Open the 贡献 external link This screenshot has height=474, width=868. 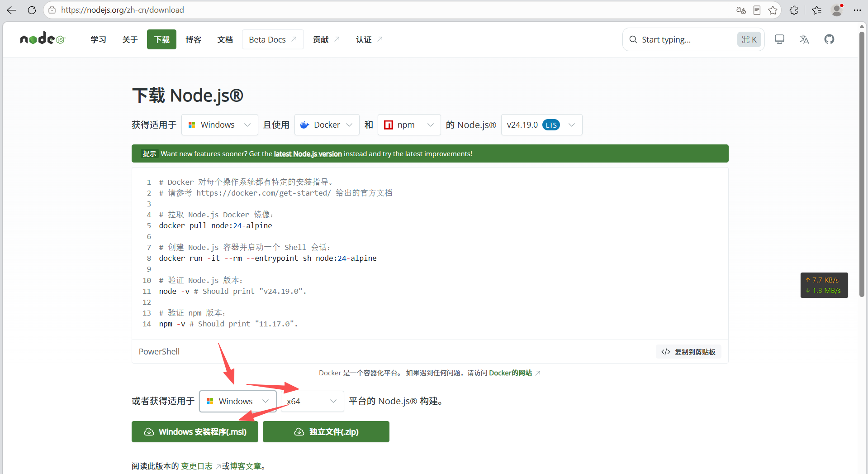(326, 39)
